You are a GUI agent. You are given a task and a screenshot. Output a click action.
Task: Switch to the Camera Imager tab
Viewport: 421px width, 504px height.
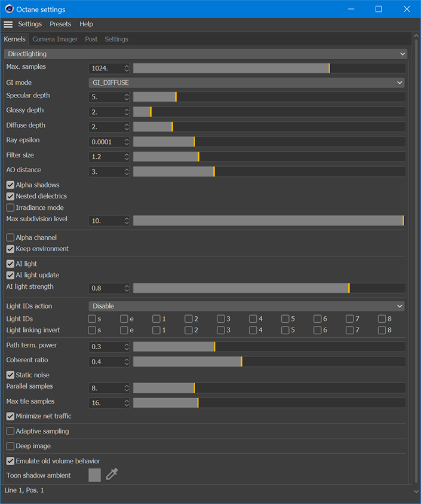55,39
